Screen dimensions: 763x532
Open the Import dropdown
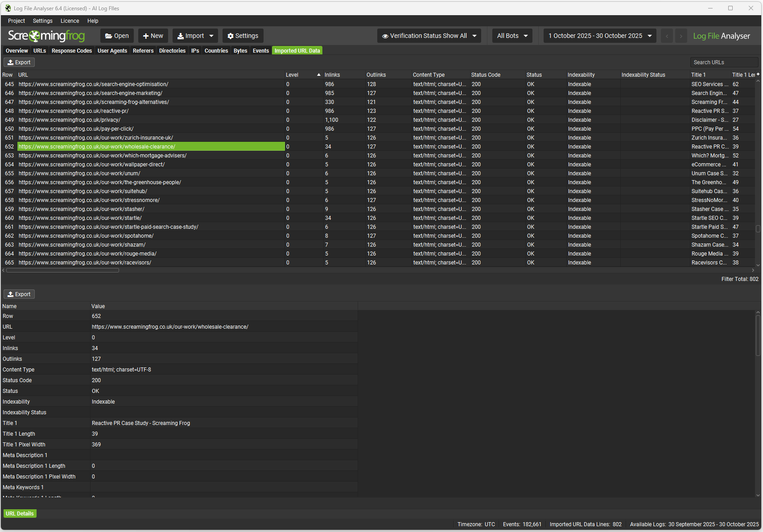(x=195, y=36)
